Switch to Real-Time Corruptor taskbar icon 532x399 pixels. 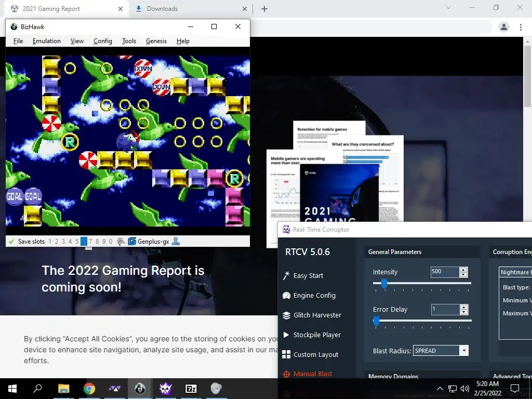click(x=166, y=389)
